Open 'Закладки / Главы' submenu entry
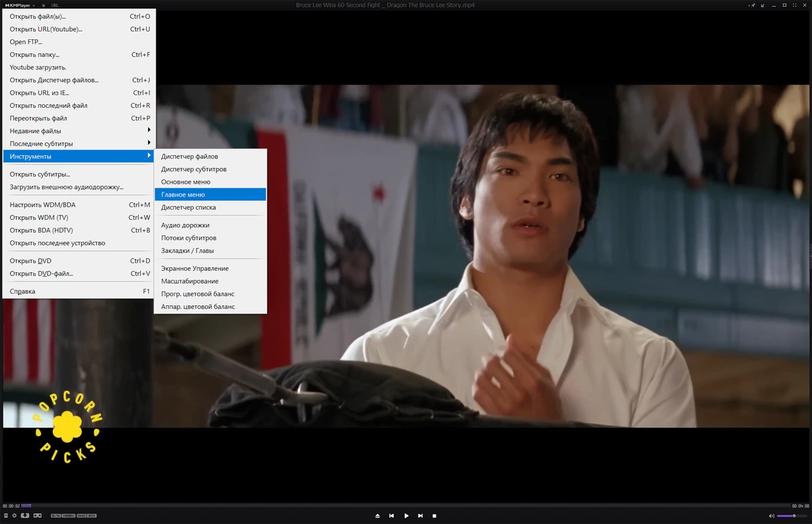 (x=210, y=250)
